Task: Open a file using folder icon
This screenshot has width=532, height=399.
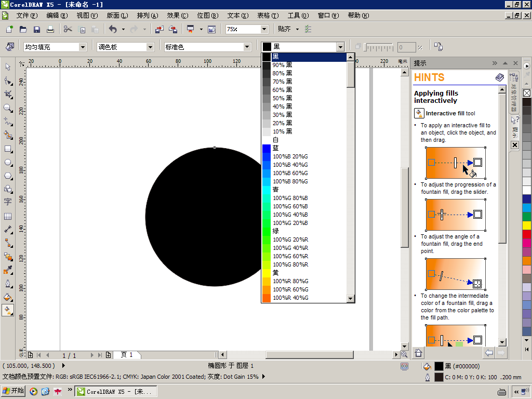Action: pos(23,29)
